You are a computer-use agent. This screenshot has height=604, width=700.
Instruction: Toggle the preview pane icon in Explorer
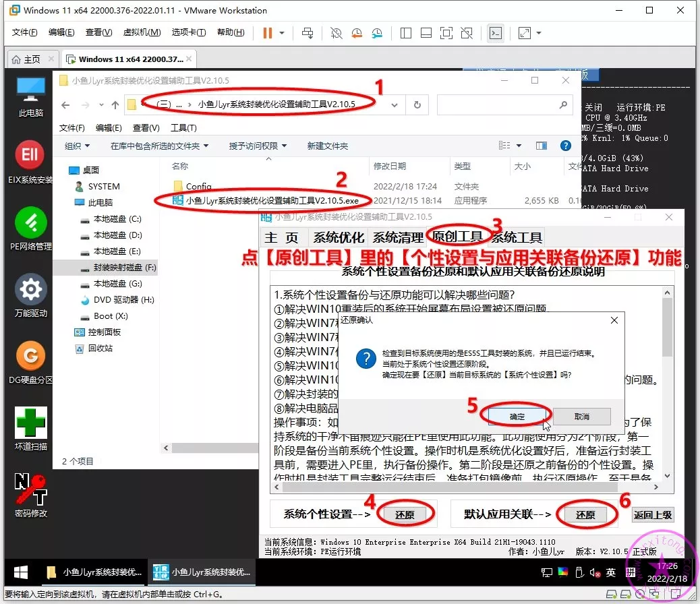[541, 146]
